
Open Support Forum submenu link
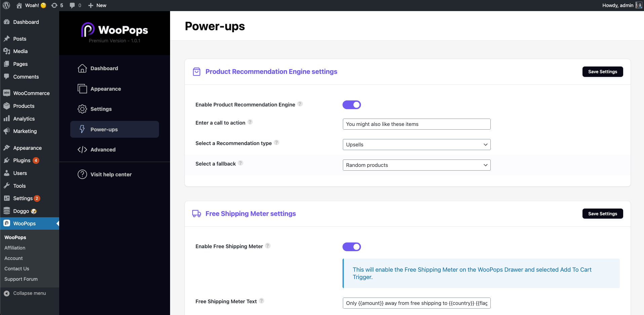[21, 279]
